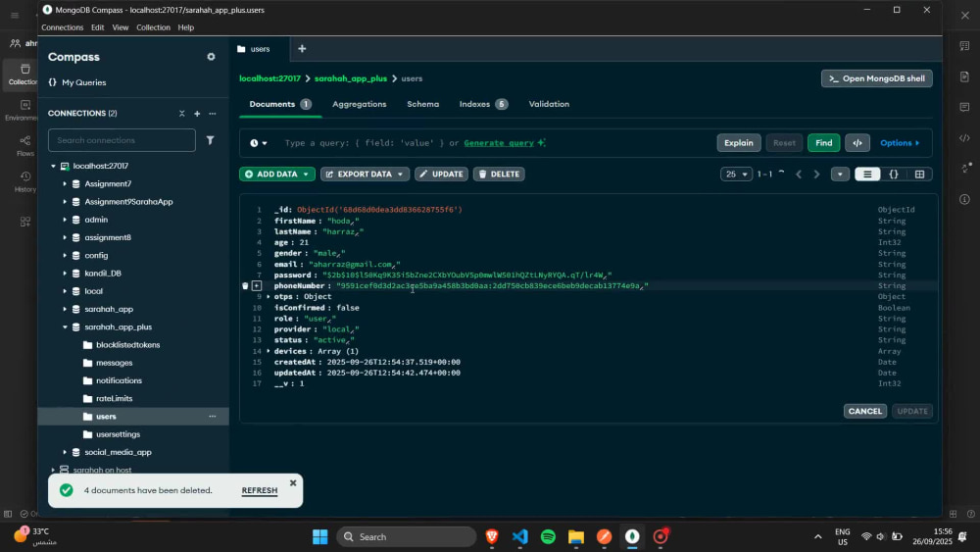980x552 pixels.
Task: Open Spotify from taskbar
Action: (548, 536)
